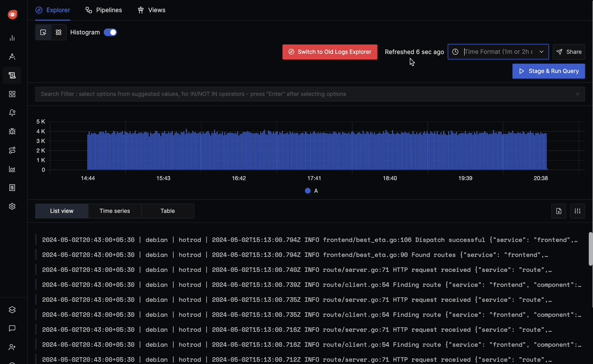The image size is (593, 364).
Task: Open the layers stack icon in sidebar
Action: click(x=12, y=310)
